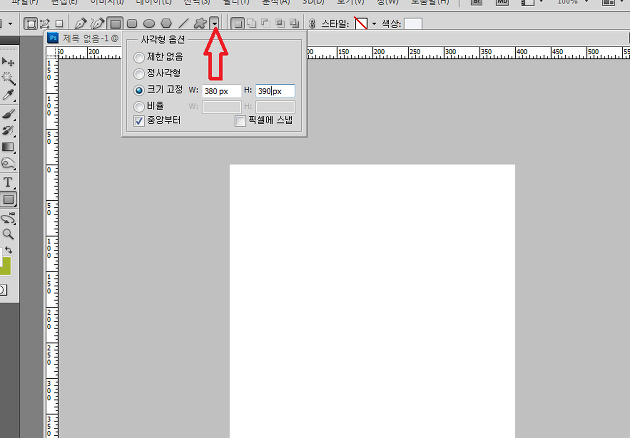Click Exclude Overlapping Shape Areas icon

(294, 24)
